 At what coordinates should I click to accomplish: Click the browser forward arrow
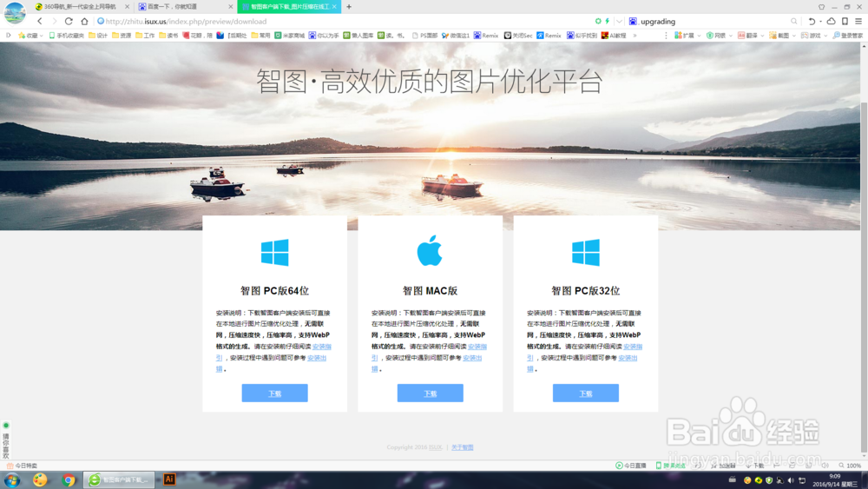tap(54, 21)
